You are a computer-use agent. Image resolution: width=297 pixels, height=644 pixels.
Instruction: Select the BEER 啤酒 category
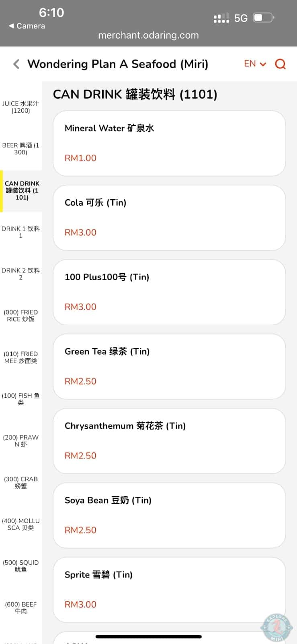point(20,149)
